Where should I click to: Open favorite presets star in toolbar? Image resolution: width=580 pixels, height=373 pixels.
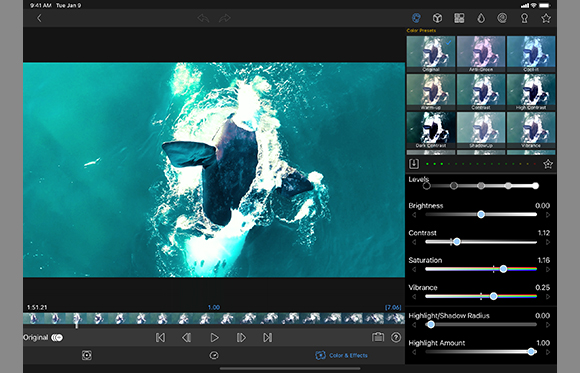click(546, 18)
